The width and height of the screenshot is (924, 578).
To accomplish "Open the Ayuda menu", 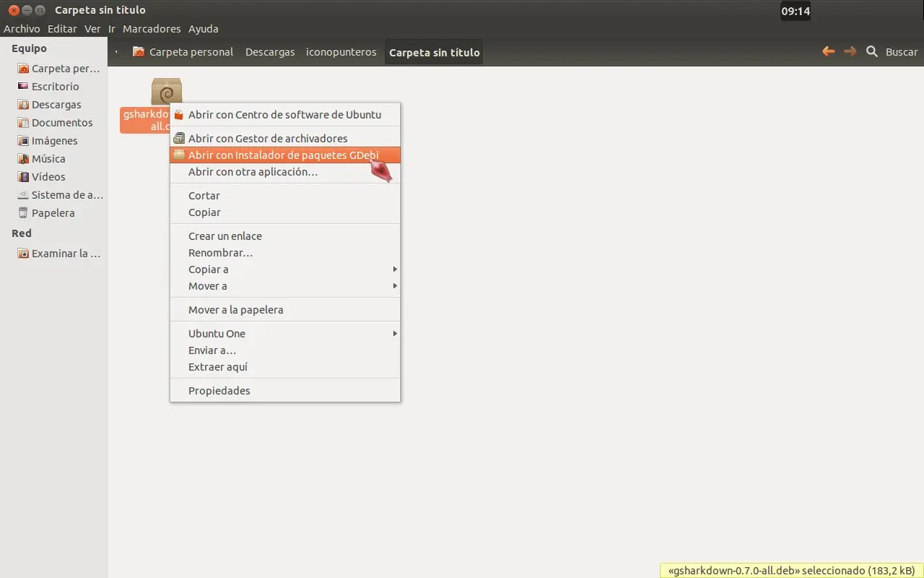I will tap(204, 29).
